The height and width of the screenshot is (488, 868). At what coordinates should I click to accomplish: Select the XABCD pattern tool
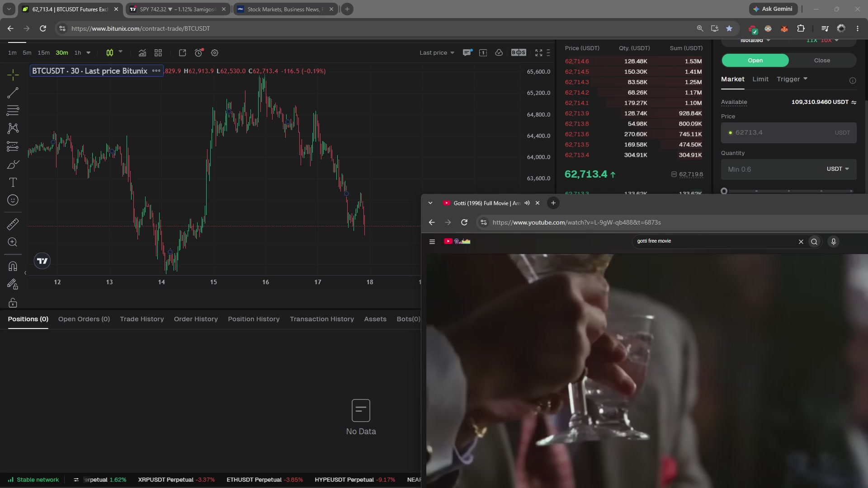tap(13, 128)
